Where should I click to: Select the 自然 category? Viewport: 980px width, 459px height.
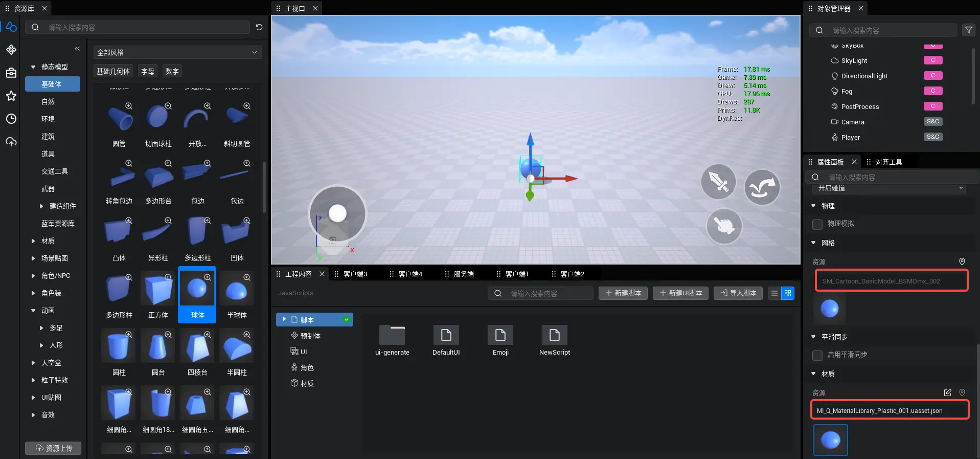click(48, 102)
